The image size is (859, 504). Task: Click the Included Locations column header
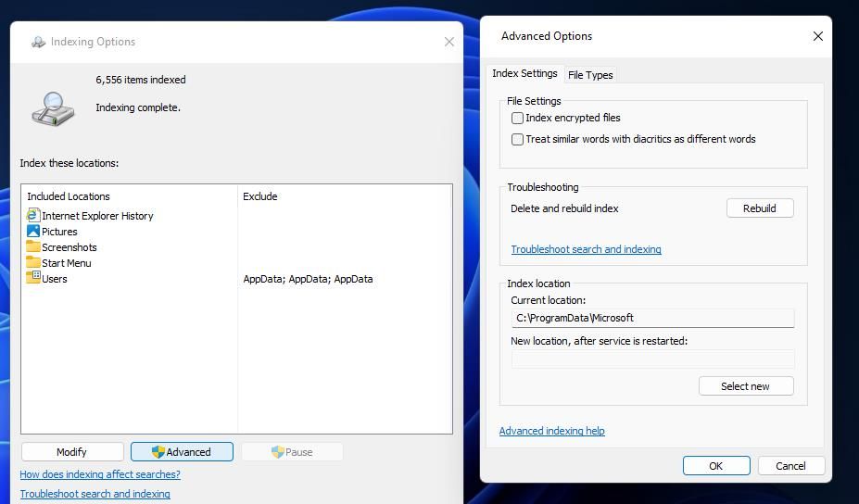pyautogui.click(x=69, y=196)
